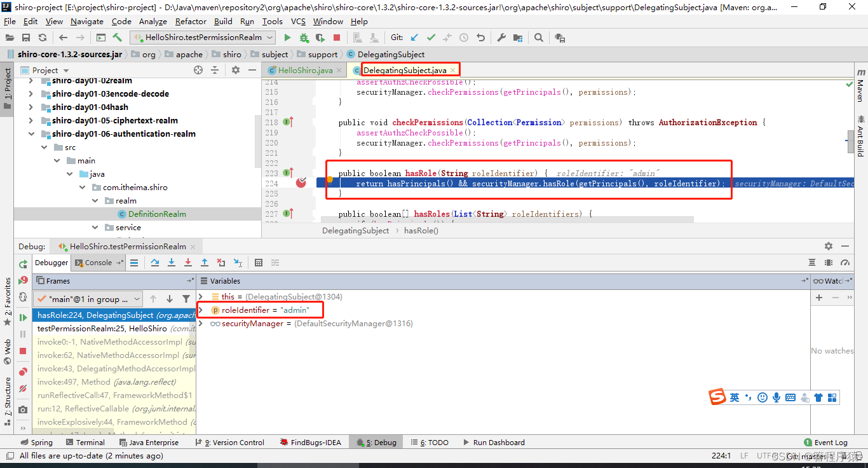Click Run to Cursor icon
This screenshot has height=468, width=868.
click(238, 263)
